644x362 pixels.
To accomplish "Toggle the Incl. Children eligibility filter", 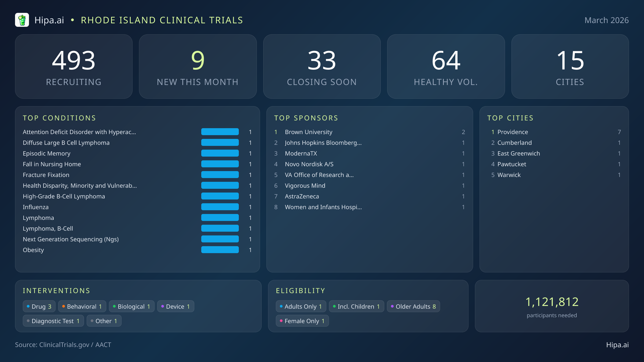I will [356, 306].
